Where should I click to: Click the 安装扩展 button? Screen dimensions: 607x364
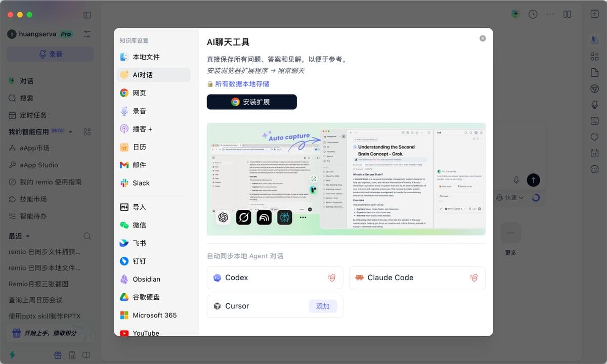[251, 102]
